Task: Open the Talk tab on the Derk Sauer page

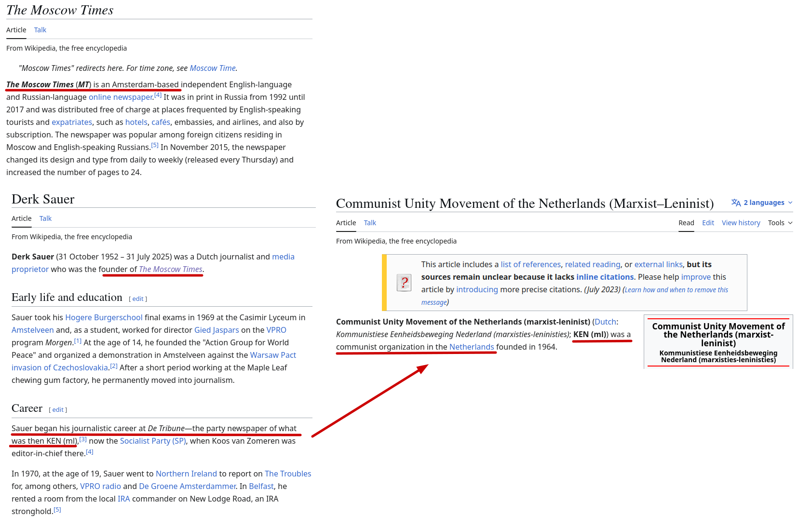Action: point(45,218)
